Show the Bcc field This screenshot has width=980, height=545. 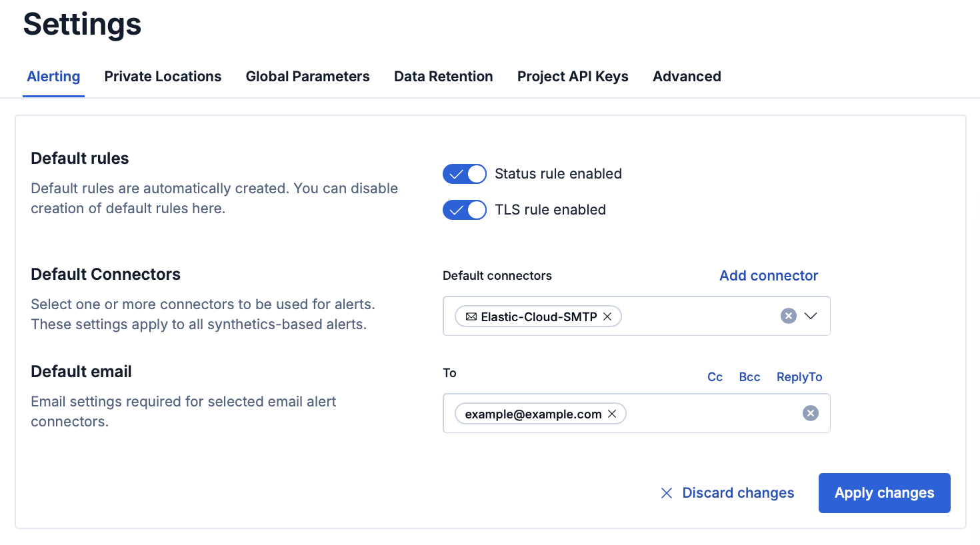[749, 376]
